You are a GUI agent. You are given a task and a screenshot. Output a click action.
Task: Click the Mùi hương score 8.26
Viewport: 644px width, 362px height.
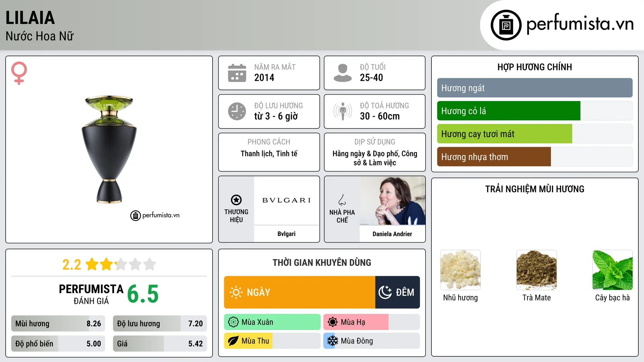pos(94,324)
